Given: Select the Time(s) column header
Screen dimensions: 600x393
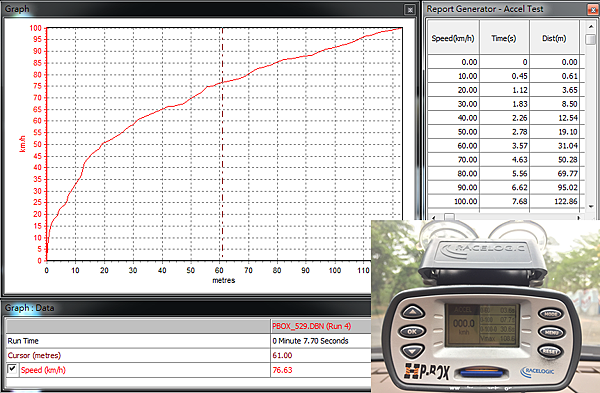Looking at the screenshot, I should (504, 37).
